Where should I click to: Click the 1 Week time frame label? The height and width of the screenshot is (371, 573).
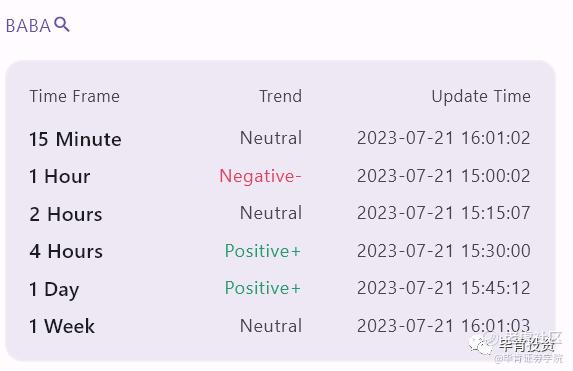(x=62, y=326)
